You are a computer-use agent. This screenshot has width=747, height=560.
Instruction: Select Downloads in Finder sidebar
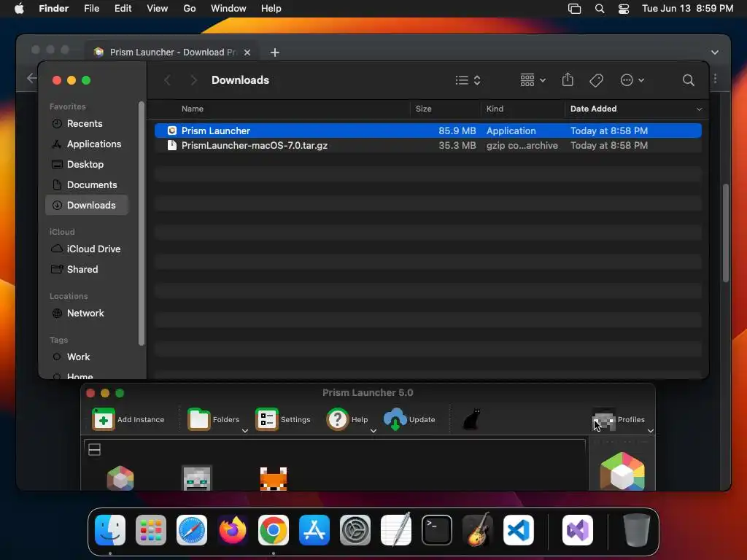point(88,205)
